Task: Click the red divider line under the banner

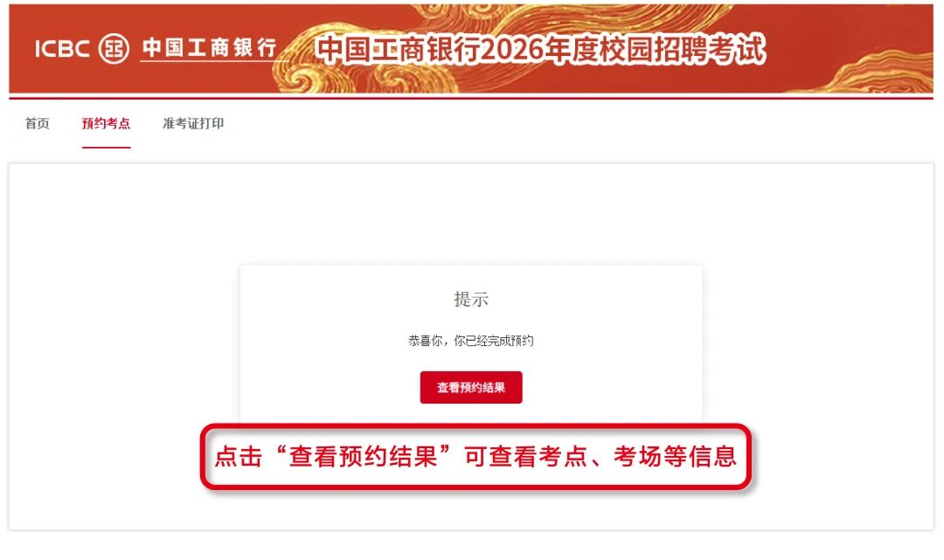Action: 471,97
